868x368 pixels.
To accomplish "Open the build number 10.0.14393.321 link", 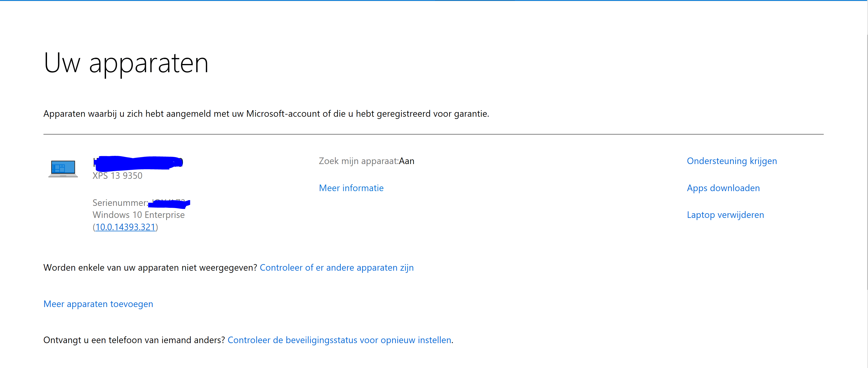I will point(125,227).
